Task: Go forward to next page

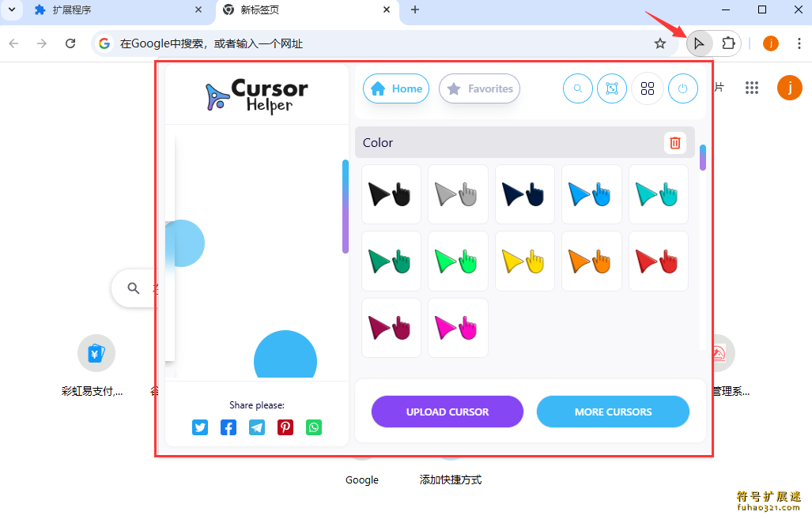Action: [x=42, y=43]
